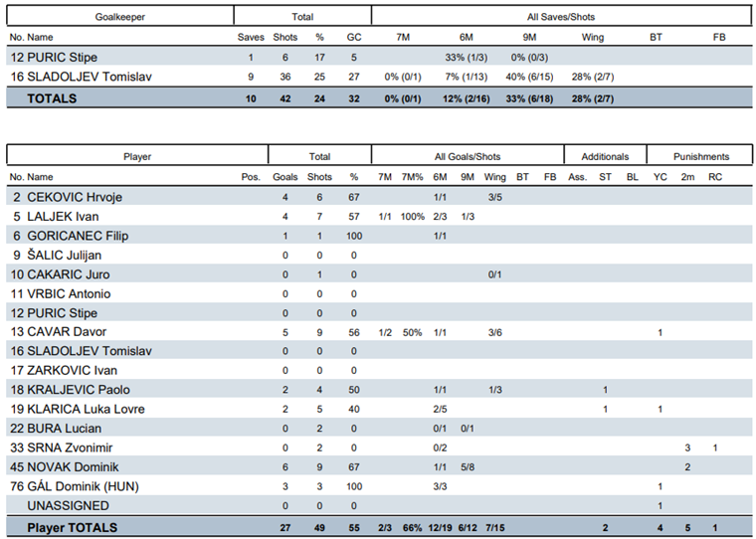
Task: Click SLADOLJEV's 40% (6/15) value
Action: point(529,77)
